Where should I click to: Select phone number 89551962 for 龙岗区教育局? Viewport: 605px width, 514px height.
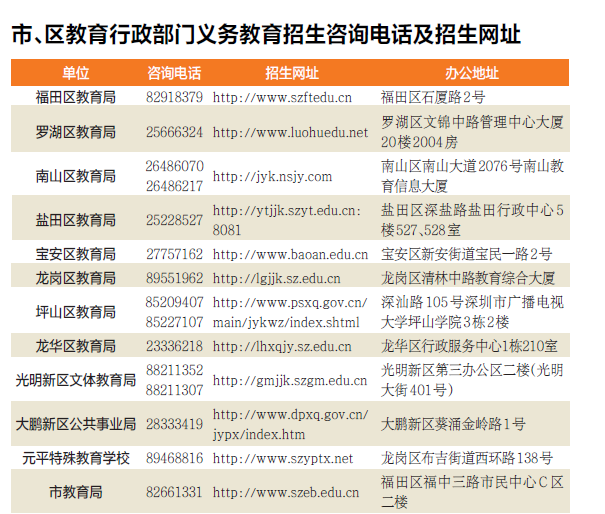coord(174,278)
